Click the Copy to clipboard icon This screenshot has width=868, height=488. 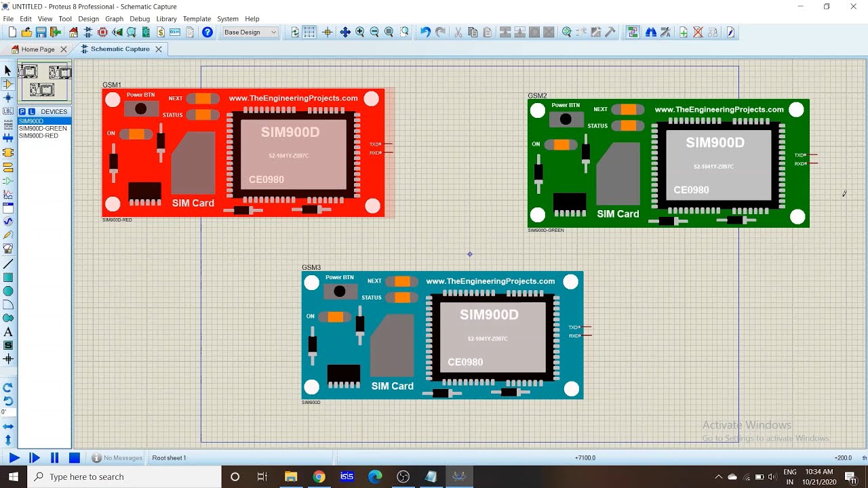[473, 33]
